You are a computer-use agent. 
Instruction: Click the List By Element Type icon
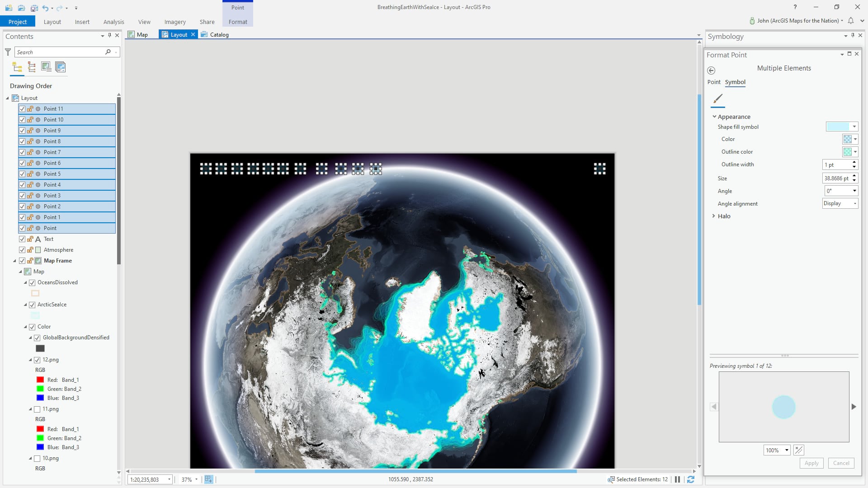coord(32,67)
